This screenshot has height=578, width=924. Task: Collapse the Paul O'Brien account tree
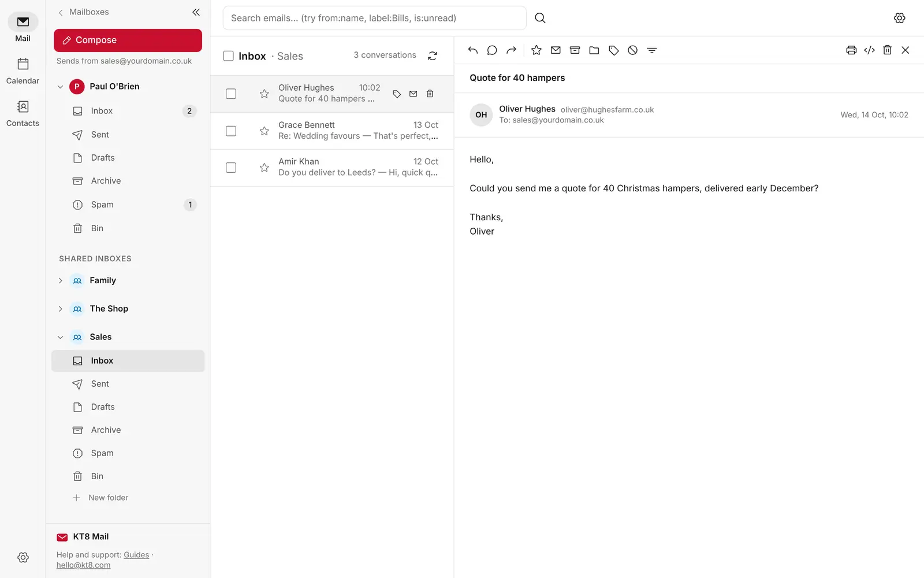tap(60, 87)
